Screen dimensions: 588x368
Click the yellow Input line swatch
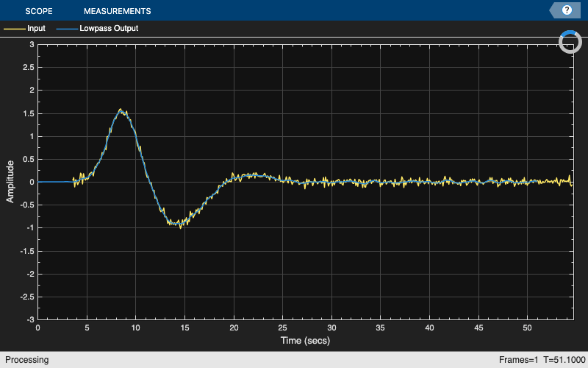15,29
